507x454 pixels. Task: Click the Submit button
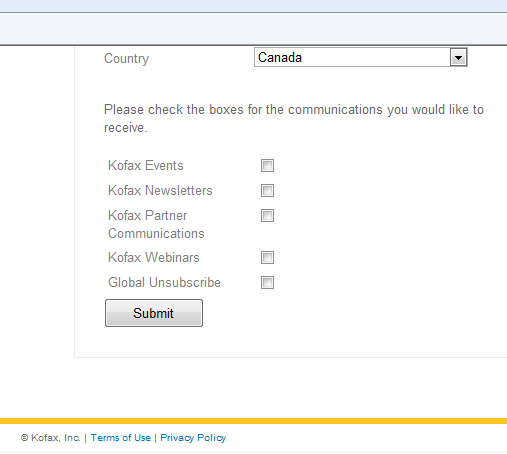point(154,313)
